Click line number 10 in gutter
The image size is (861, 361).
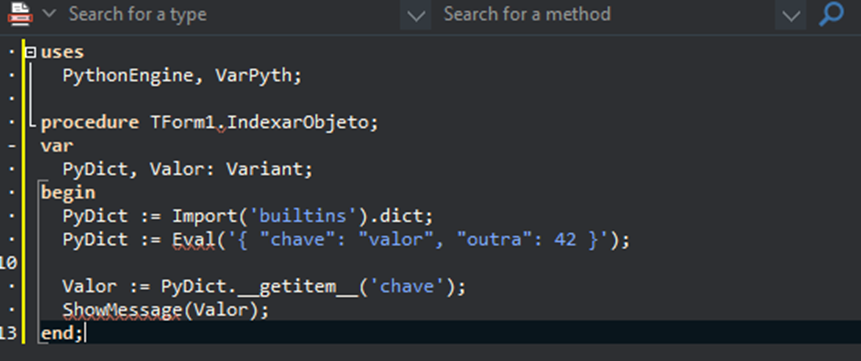pyautogui.click(x=8, y=263)
